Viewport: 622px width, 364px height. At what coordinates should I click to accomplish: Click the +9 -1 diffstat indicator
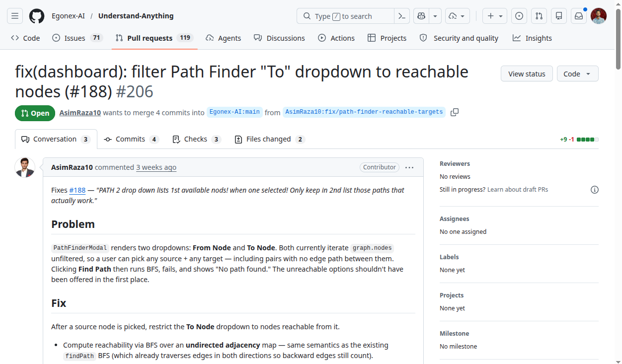tap(579, 140)
